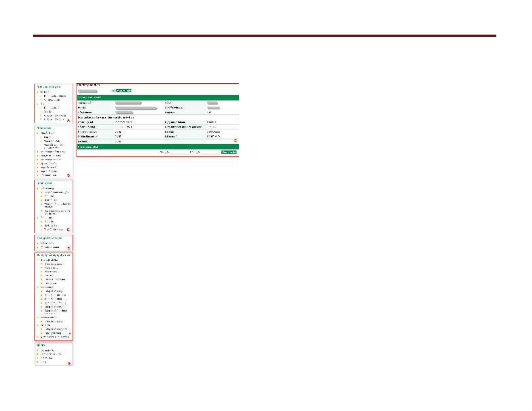Collapse the first tree group in sidebar panel A
532x411 pixels.
[38, 92]
